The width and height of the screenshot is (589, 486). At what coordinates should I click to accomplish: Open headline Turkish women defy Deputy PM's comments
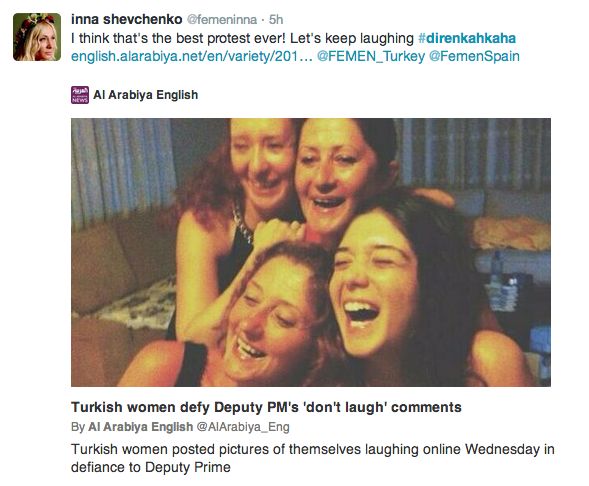pos(266,407)
